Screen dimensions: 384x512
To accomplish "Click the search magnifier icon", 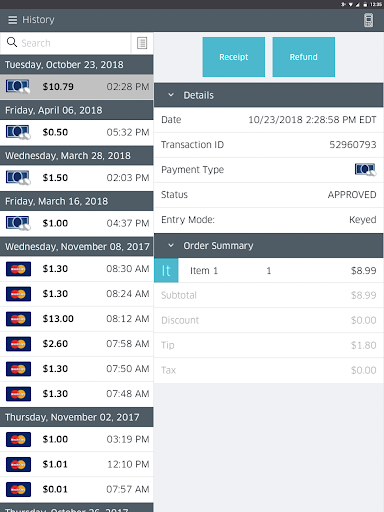I will click(12, 42).
